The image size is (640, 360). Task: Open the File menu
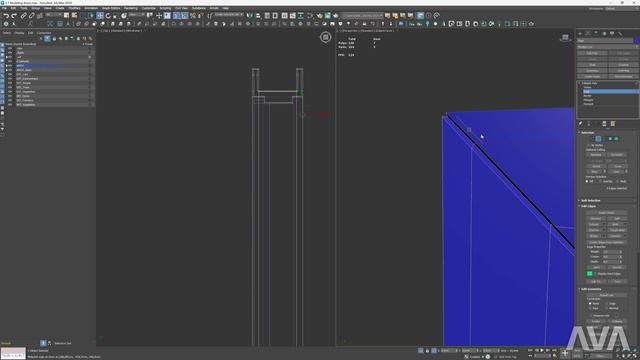click(x=4, y=8)
